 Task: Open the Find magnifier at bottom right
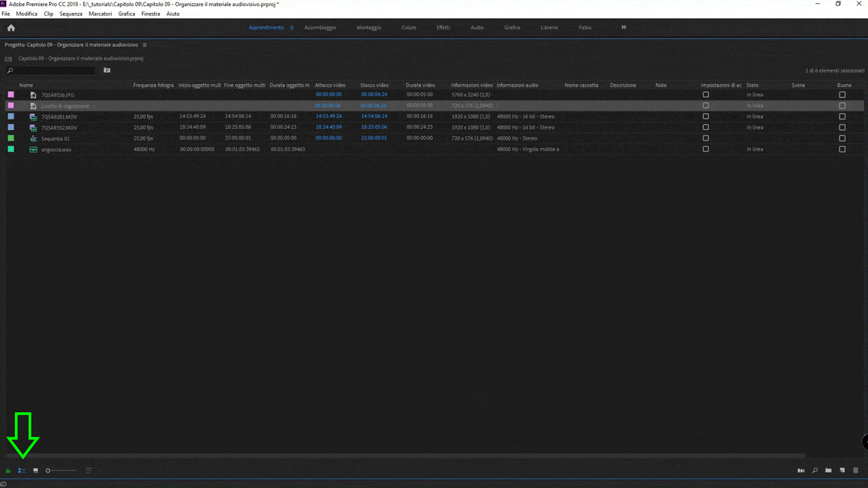tap(814, 470)
